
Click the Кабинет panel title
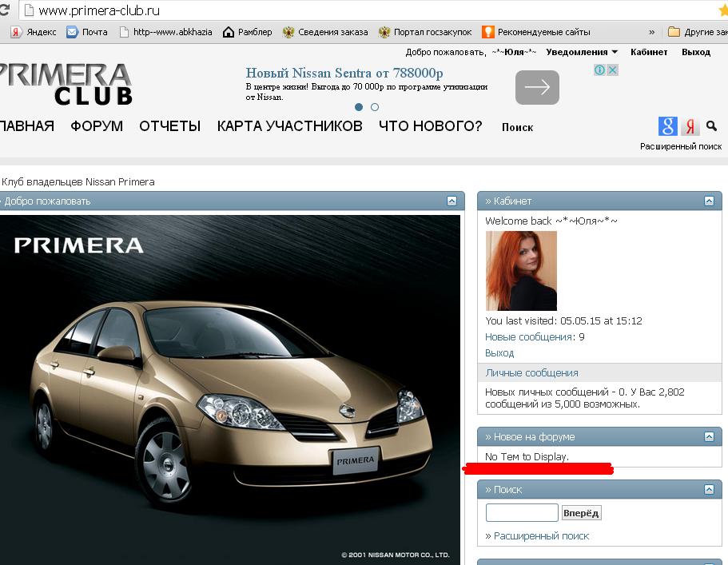pyautogui.click(x=512, y=201)
